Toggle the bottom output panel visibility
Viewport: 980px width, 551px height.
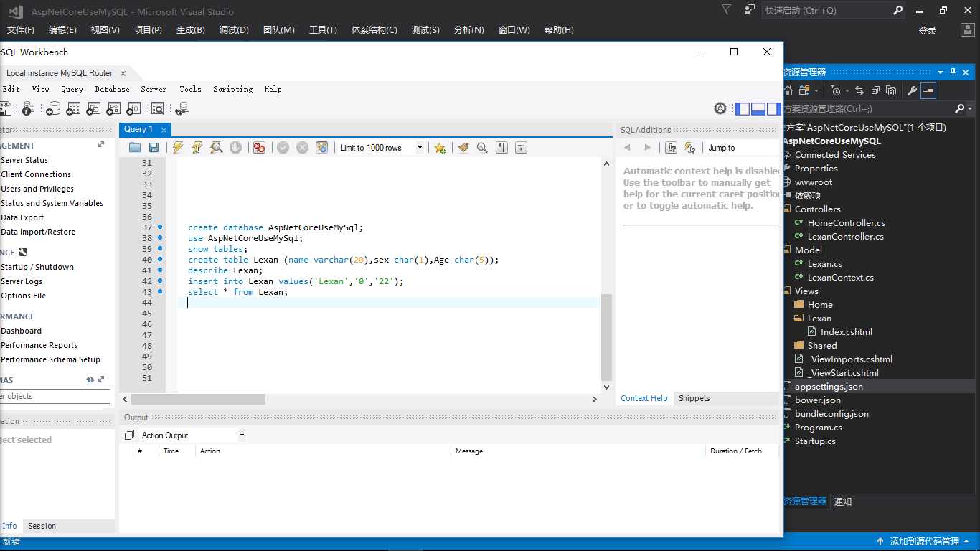(x=758, y=109)
